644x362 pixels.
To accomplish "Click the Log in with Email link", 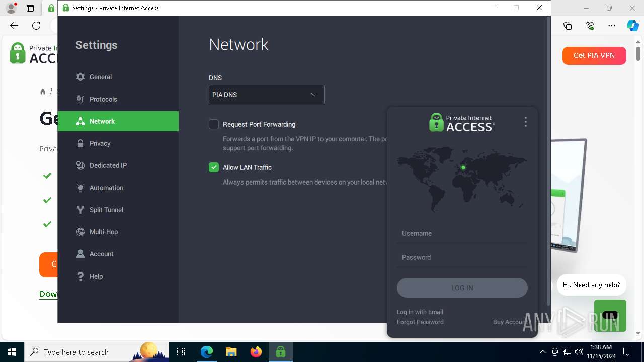I will pos(420,312).
